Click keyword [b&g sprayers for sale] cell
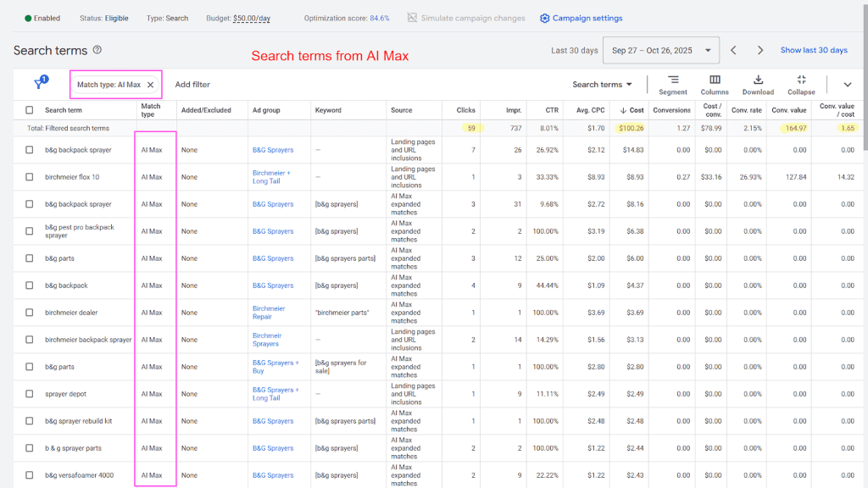This screenshot has height=488, width=868. click(x=341, y=367)
